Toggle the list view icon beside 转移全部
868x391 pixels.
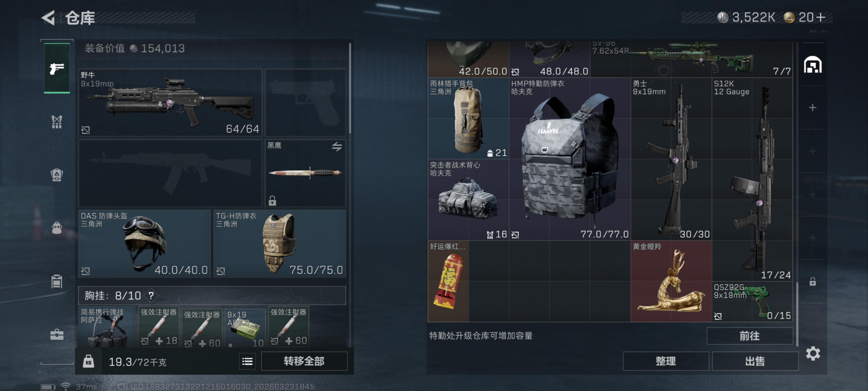pos(247,361)
